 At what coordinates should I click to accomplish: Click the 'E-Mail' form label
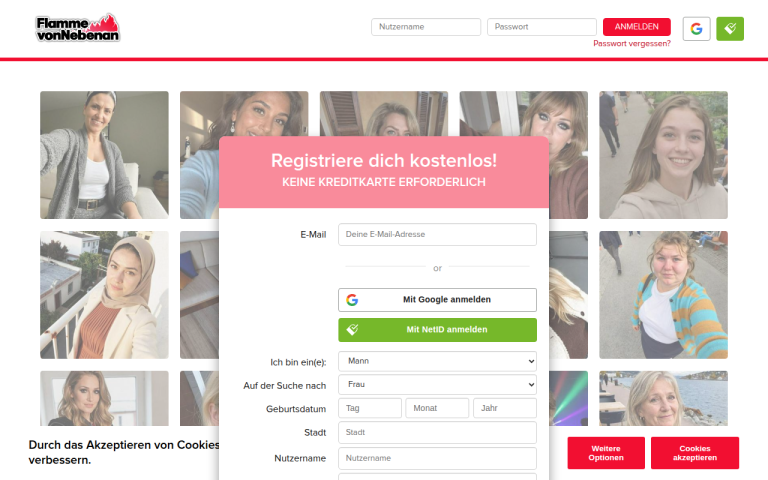pyautogui.click(x=313, y=235)
